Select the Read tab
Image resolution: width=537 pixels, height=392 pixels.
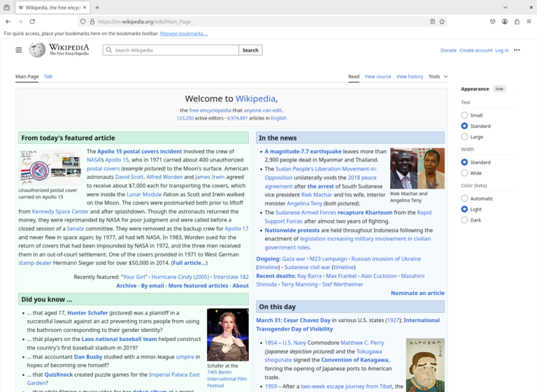click(x=354, y=76)
